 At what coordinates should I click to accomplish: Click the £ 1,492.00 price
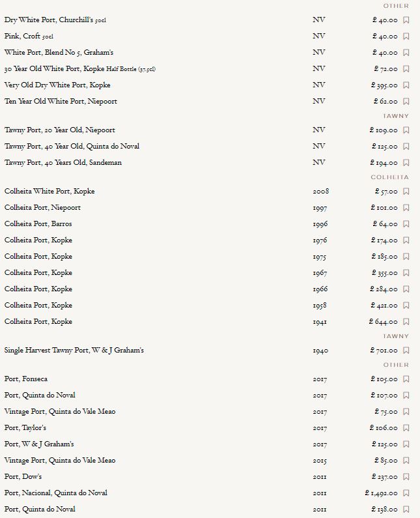coord(382,493)
